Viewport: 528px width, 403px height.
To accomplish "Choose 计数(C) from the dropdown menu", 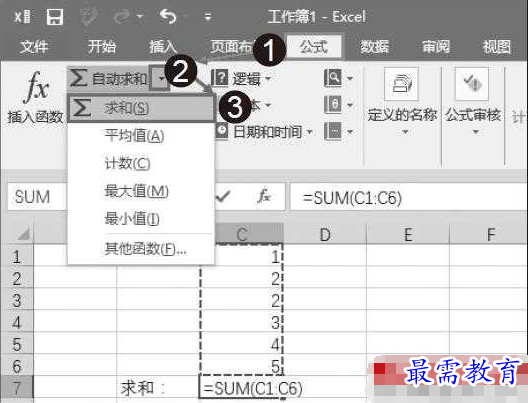I will click(x=141, y=163).
